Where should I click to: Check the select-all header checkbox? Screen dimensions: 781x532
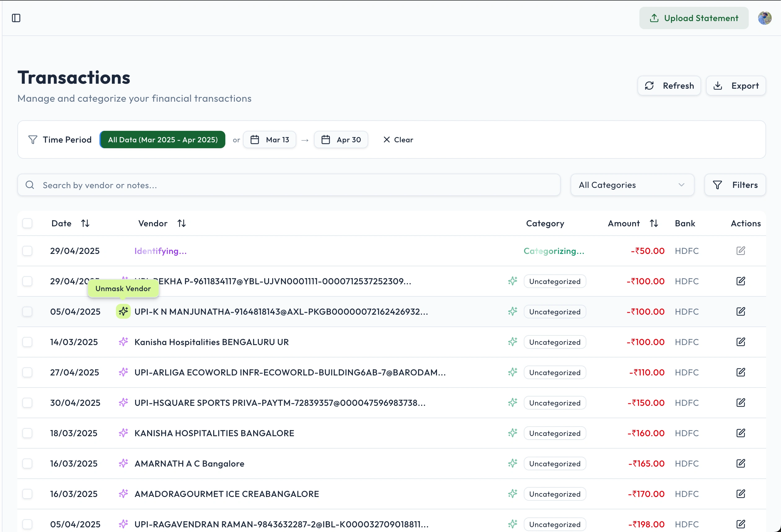tap(27, 223)
